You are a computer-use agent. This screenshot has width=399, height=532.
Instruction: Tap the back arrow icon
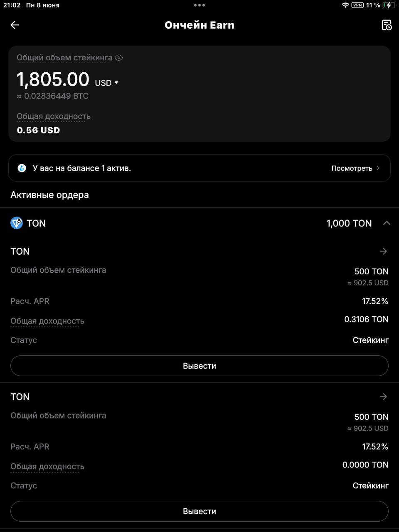15,25
